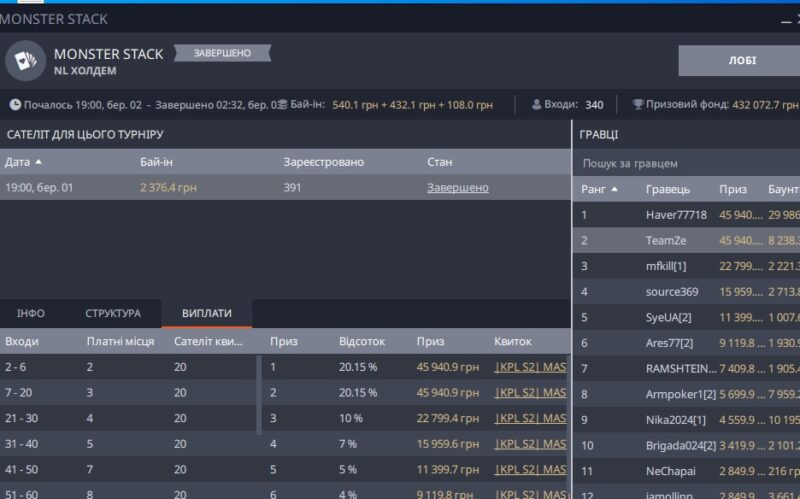Click entries range 41 - 50 row

(128, 469)
